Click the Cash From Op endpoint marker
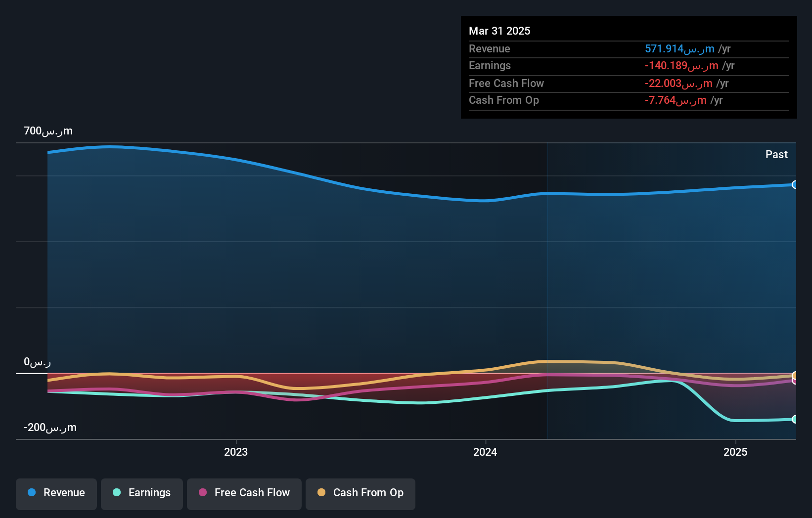Image resolution: width=812 pixels, height=518 pixels. coord(795,376)
